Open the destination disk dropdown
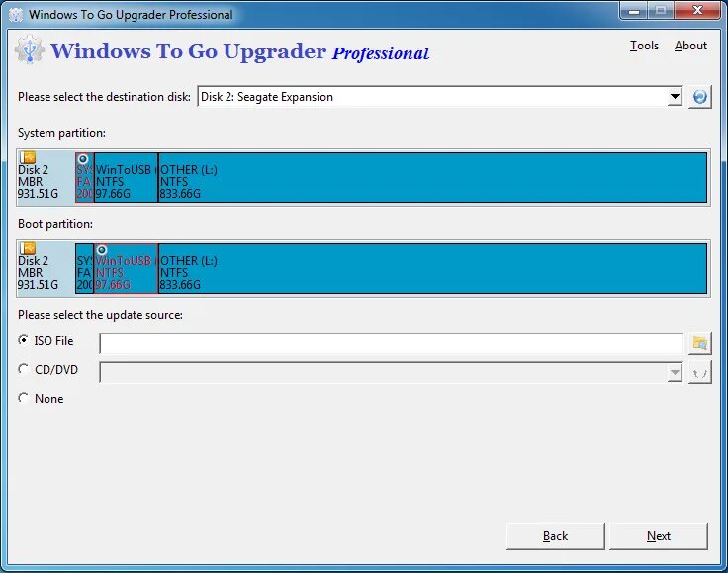The image size is (728, 573). point(675,97)
